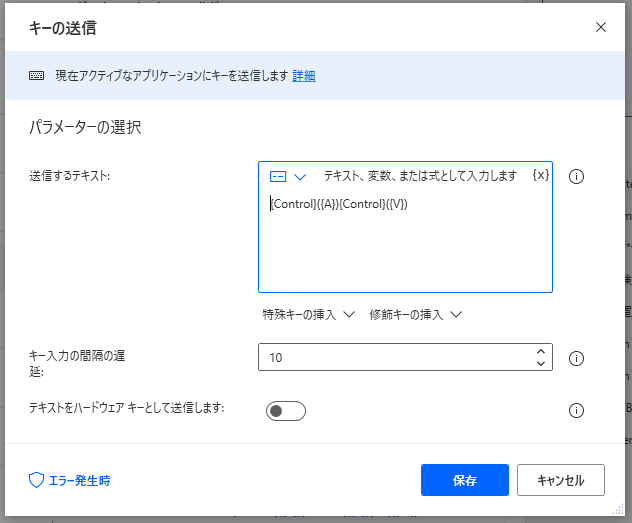Close the キーの送信 dialog
632x523 pixels.
[x=601, y=27]
